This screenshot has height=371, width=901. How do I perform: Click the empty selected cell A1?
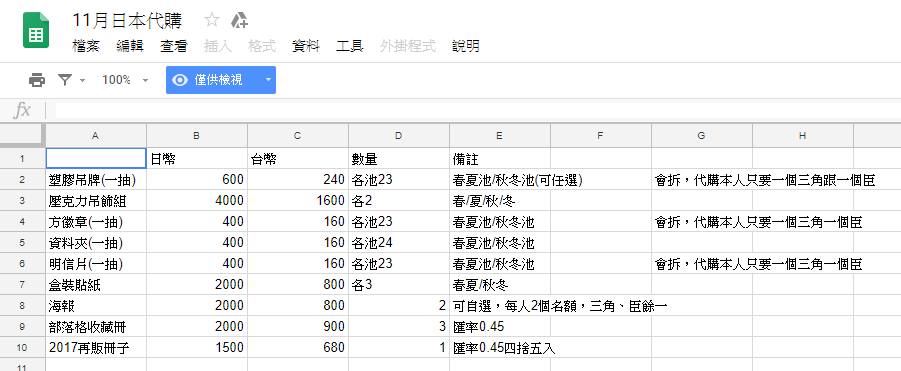[x=95, y=159]
